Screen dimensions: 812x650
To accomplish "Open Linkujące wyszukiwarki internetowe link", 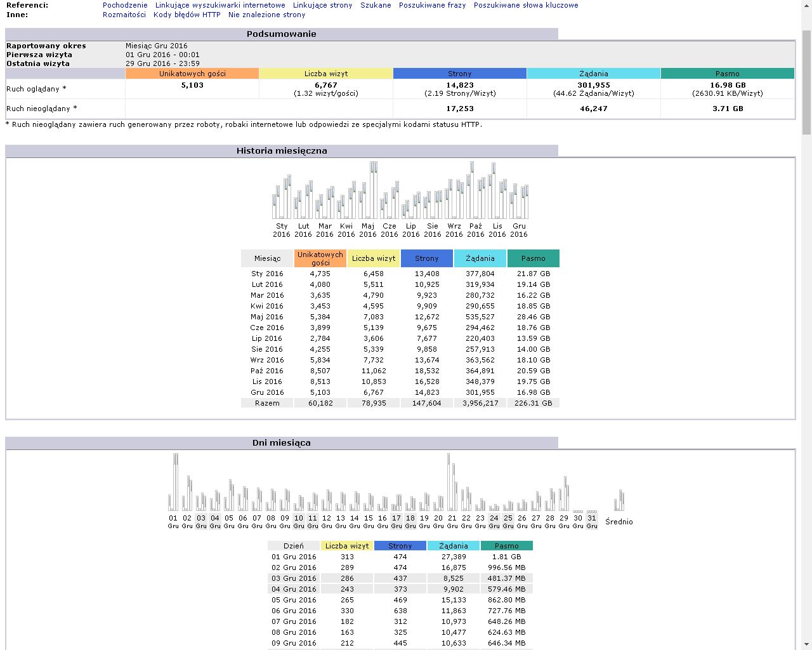I will click(x=220, y=5).
